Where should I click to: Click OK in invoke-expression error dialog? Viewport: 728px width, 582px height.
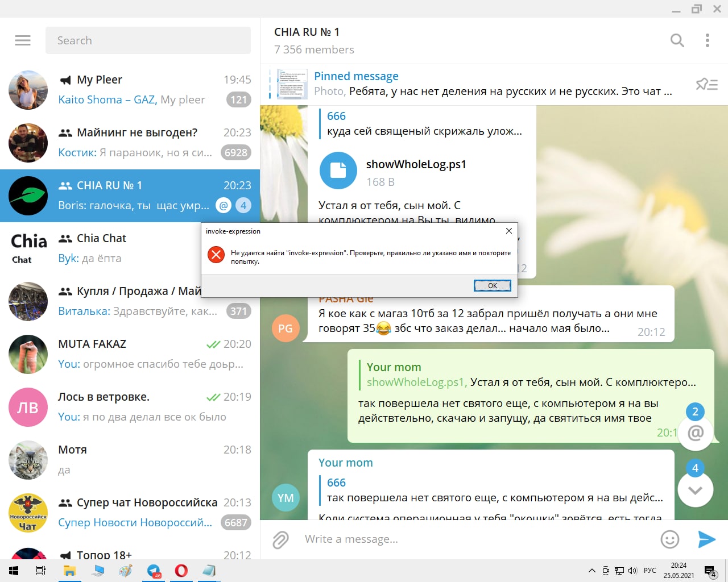coord(493,285)
